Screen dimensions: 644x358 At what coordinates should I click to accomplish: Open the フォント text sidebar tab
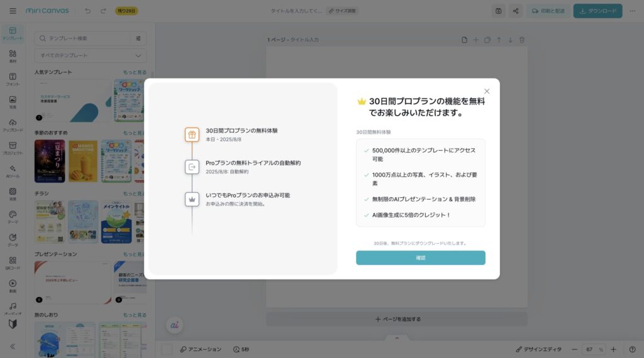[x=13, y=79]
